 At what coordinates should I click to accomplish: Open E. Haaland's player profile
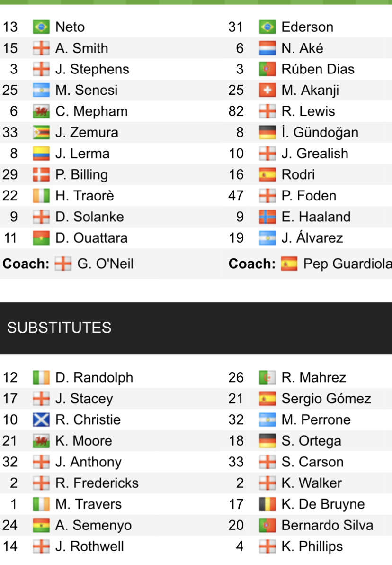point(316,217)
